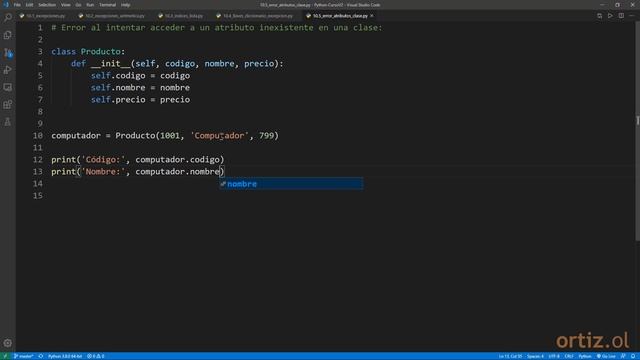Change the UTF-8 file encoding
The image size is (640, 360).
tap(554, 356)
